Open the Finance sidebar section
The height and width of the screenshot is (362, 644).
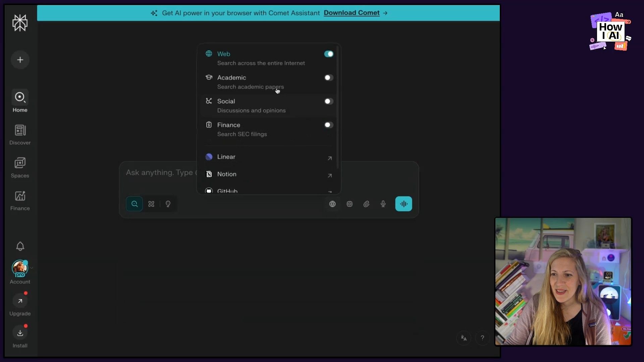click(x=20, y=200)
